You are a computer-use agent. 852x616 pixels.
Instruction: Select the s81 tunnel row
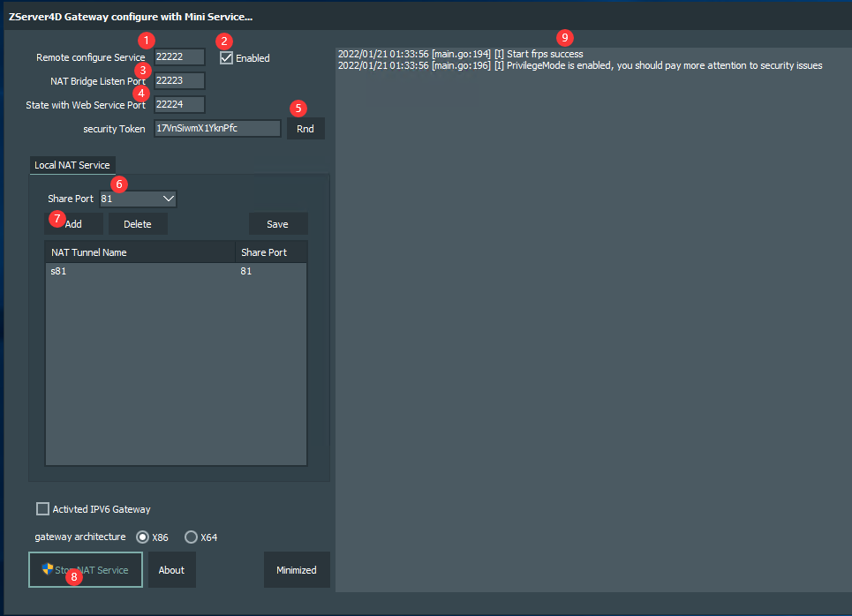coord(141,272)
